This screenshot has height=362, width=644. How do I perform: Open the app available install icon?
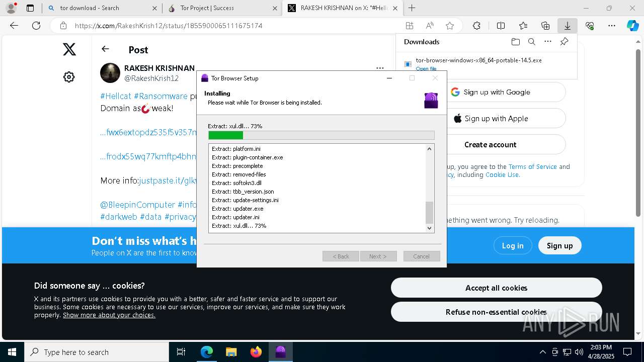410,26
